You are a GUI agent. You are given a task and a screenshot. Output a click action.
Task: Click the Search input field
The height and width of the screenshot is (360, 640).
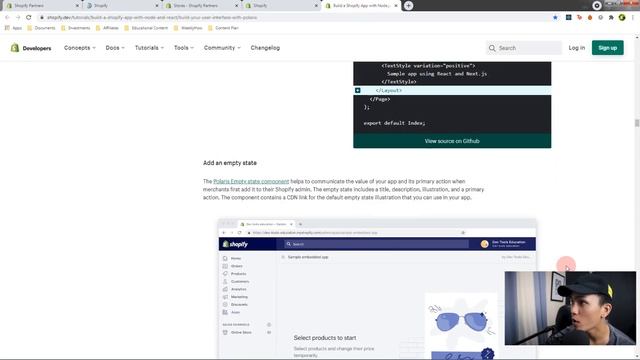pos(524,48)
